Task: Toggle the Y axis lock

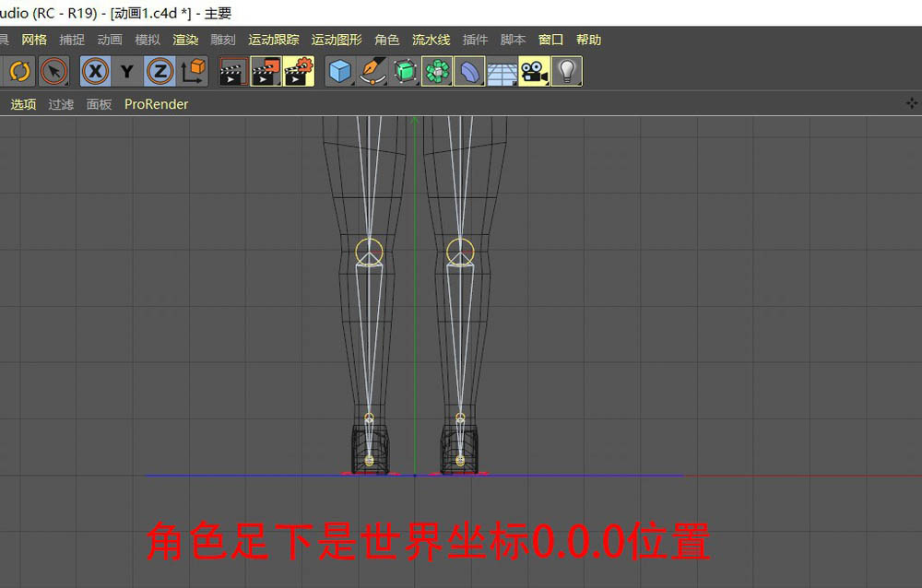Action: pyautogui.click(x=126, y=71)
